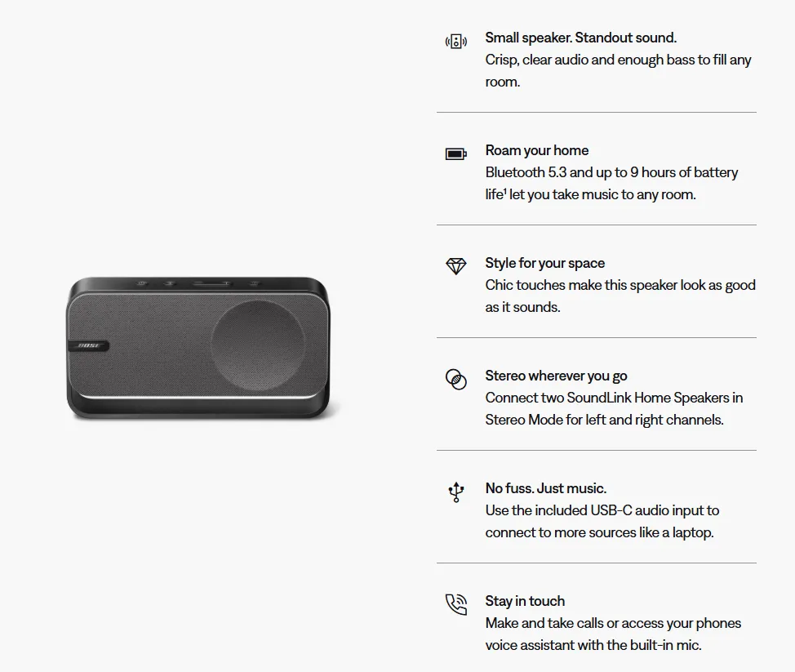Click the speaker sound icon
795x672 pixels.
point(455,42)
